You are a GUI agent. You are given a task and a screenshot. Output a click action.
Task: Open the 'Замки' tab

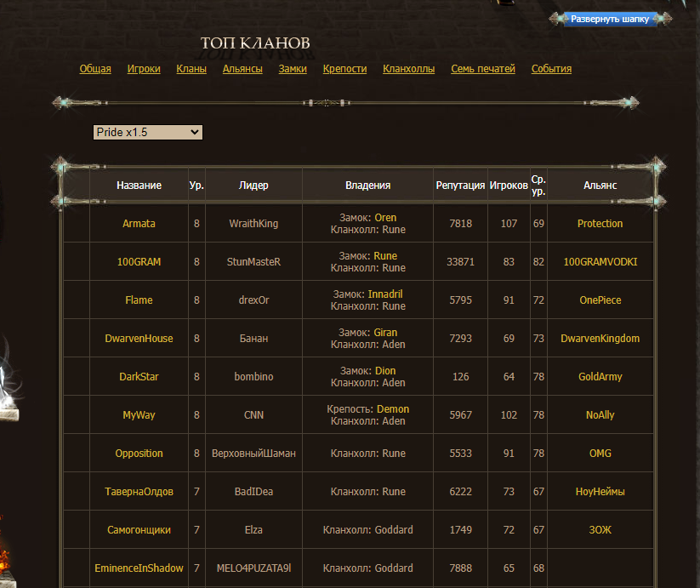[293, 69]
